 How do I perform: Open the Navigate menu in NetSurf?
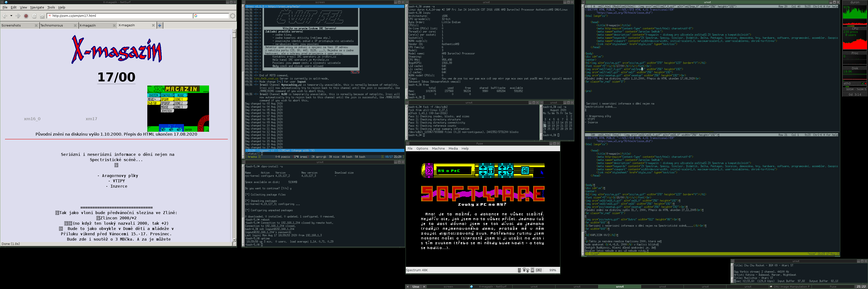click(x=37, y=7)
